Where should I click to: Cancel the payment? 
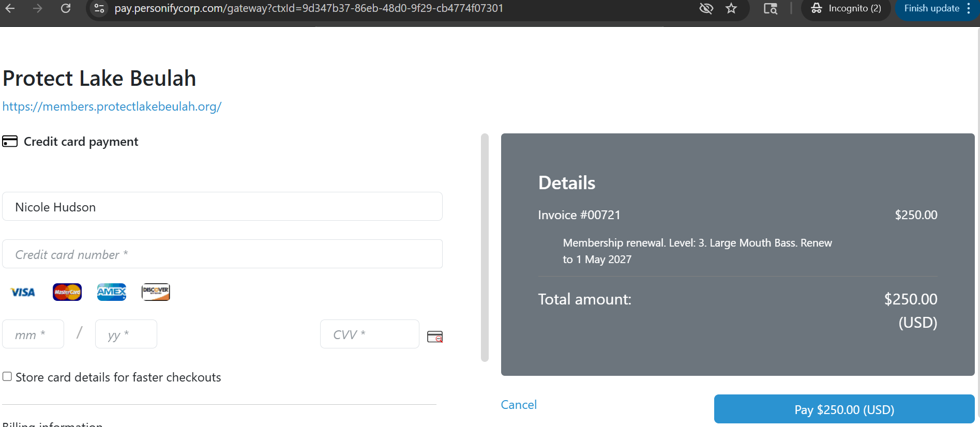[519, 405]
